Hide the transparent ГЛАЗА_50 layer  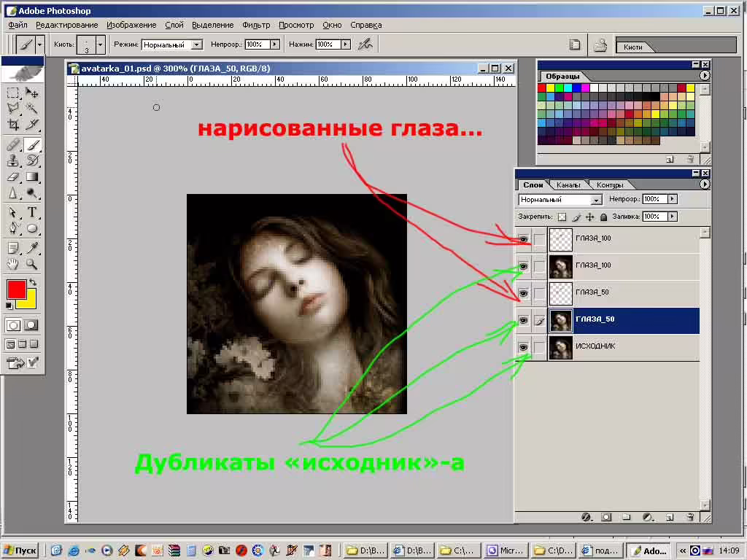(x=524, y=293)
